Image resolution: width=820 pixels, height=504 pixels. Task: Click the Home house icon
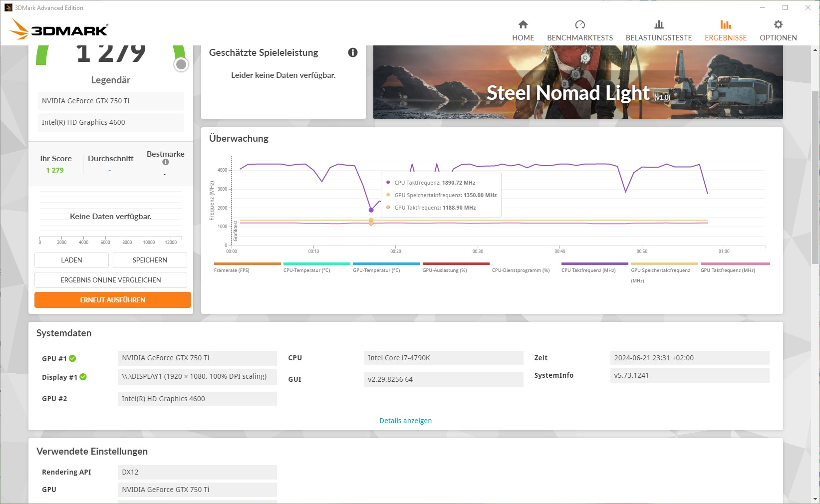click(523, 24)
